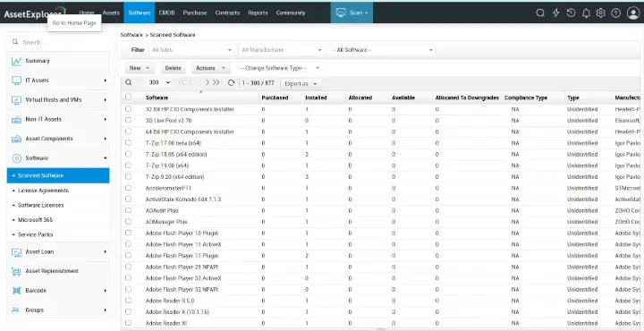The width and height of the screenshot is (644, 331).
Task: Open the Contracts tab
Action: [227, 13]
